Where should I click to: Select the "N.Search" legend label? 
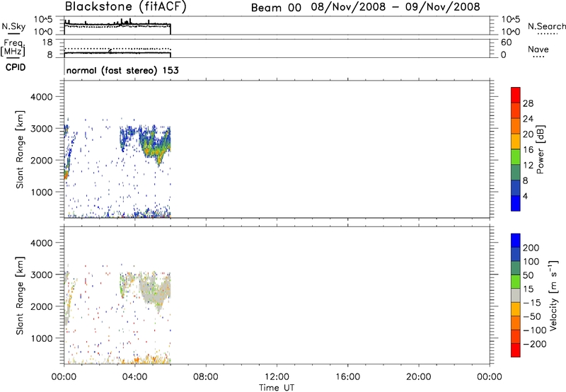pos(547,26)
